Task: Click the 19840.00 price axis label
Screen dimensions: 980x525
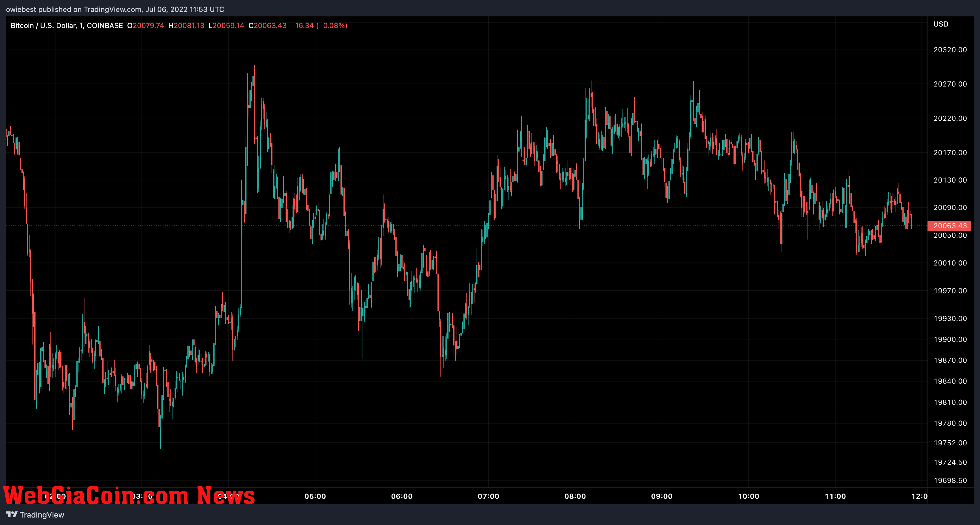Action: [950, 381]
